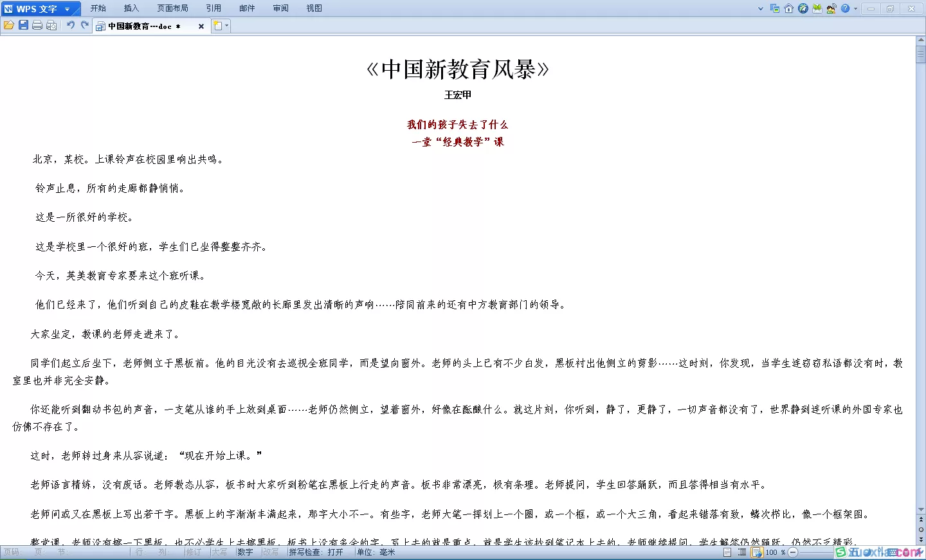The image size is (926, 560).
Task: Click the line 铃声止息，所有的走廊都静悄悄。
Action: [x=111, y=188]
